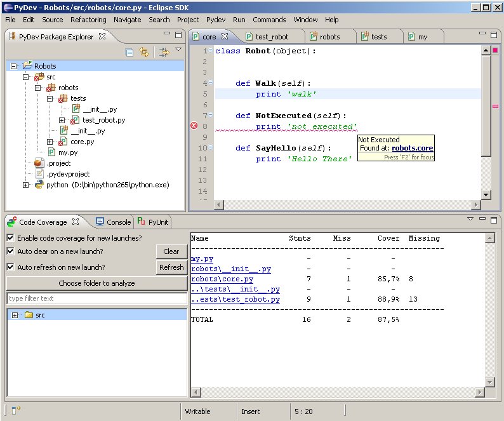
Task: Click the fast view icon in status bar
Action: pyautogui.click(x=16, y=410)
